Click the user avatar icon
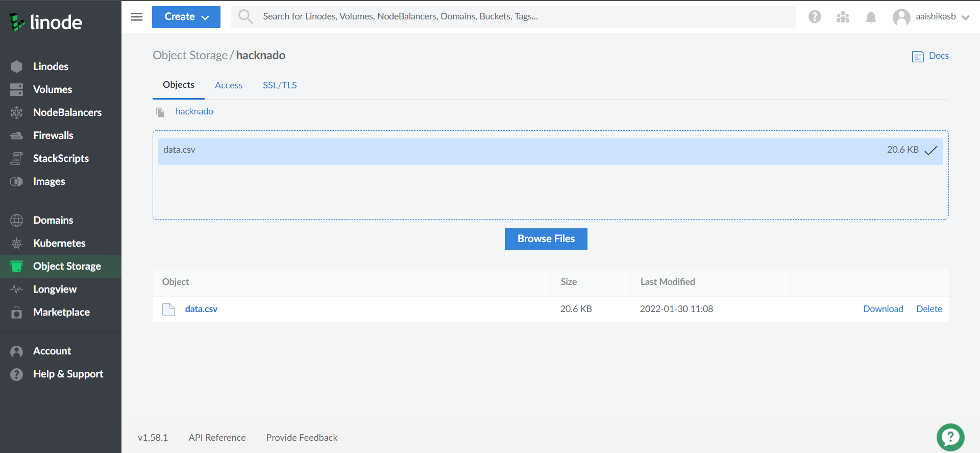 tap(901, 17)
